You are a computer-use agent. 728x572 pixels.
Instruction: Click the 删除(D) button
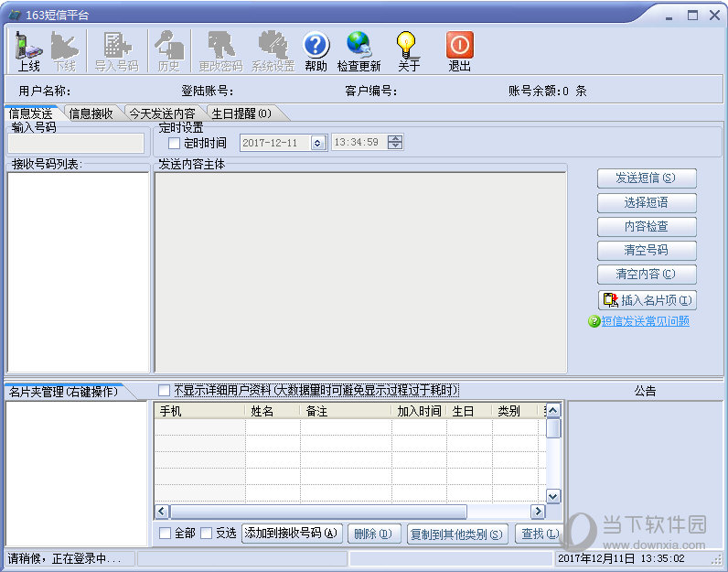373,534
